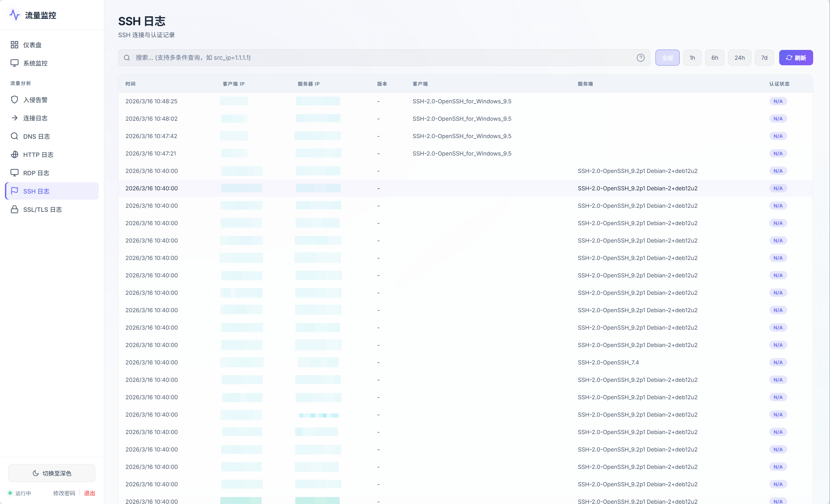Select the 全部 time range filter
Image resolution: width=830 pixels, height=504 pixels.
point(667,57)
